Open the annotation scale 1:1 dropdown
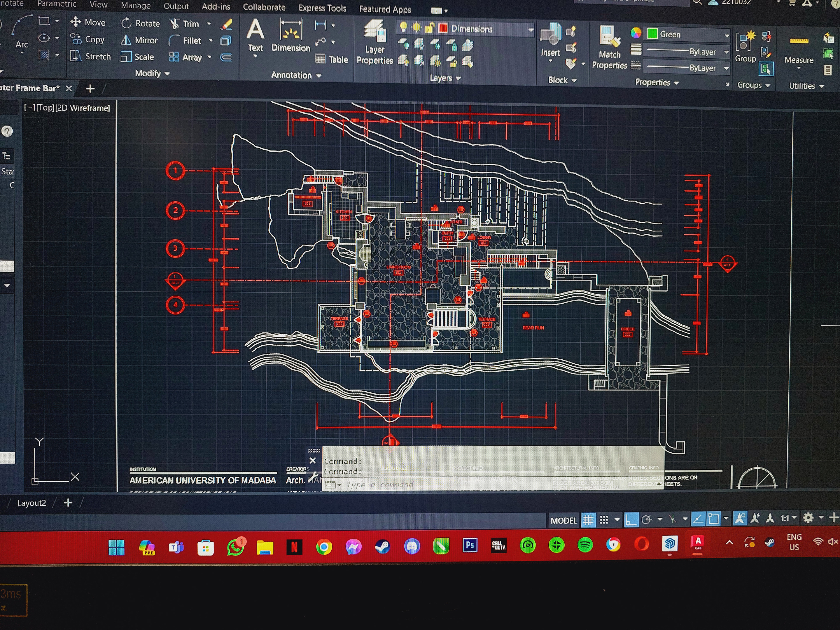 pos(788,518)
